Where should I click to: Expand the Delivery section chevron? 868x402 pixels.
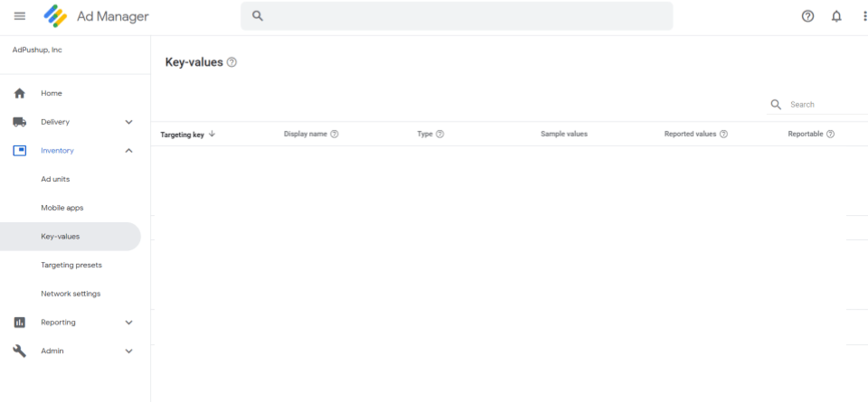(x=128, y=122)
